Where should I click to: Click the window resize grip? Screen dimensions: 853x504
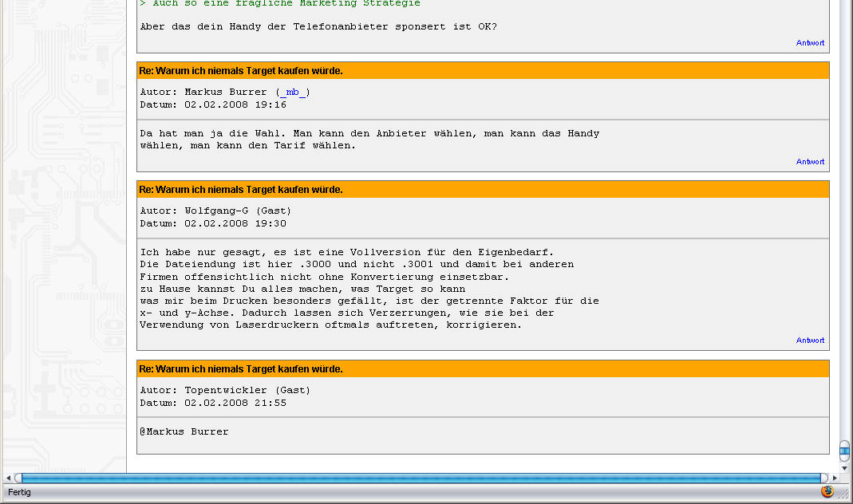tap(843, 494)
